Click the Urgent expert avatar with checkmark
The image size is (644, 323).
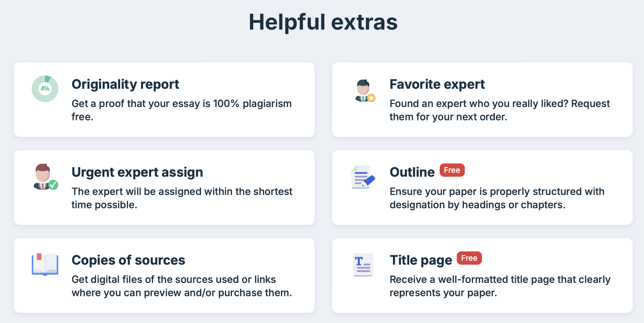46,177
